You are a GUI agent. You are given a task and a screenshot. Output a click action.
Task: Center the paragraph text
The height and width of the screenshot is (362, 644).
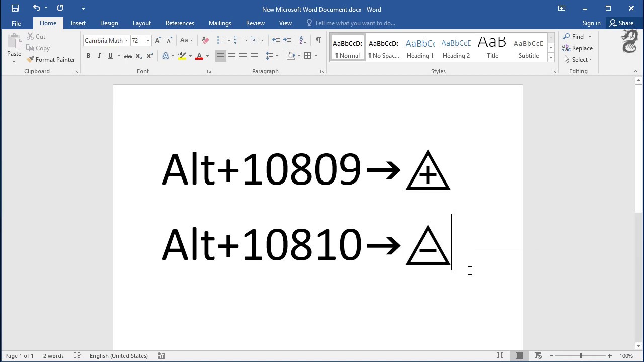(x=232, y=56)
